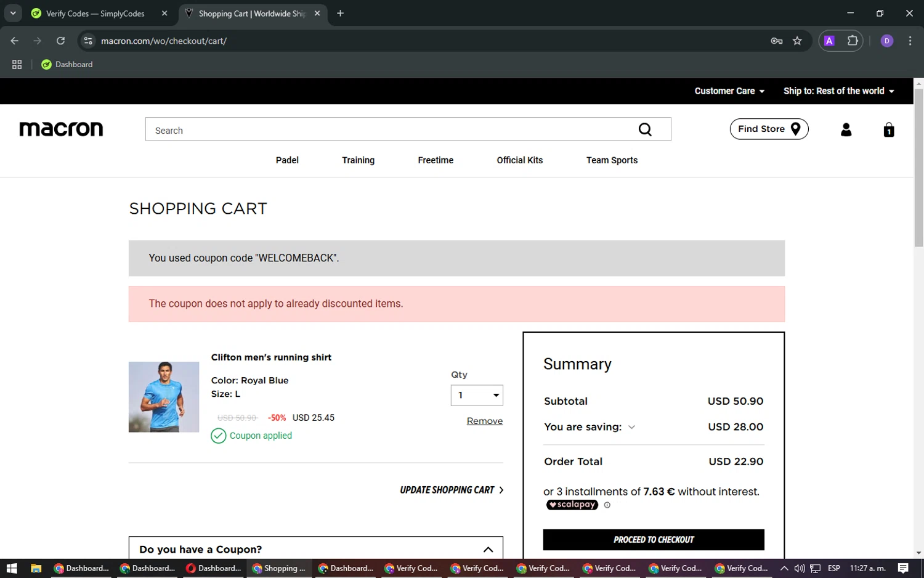Go back with browser back arrow
Screen dimensions: 924x578
(x=15, y=41)
